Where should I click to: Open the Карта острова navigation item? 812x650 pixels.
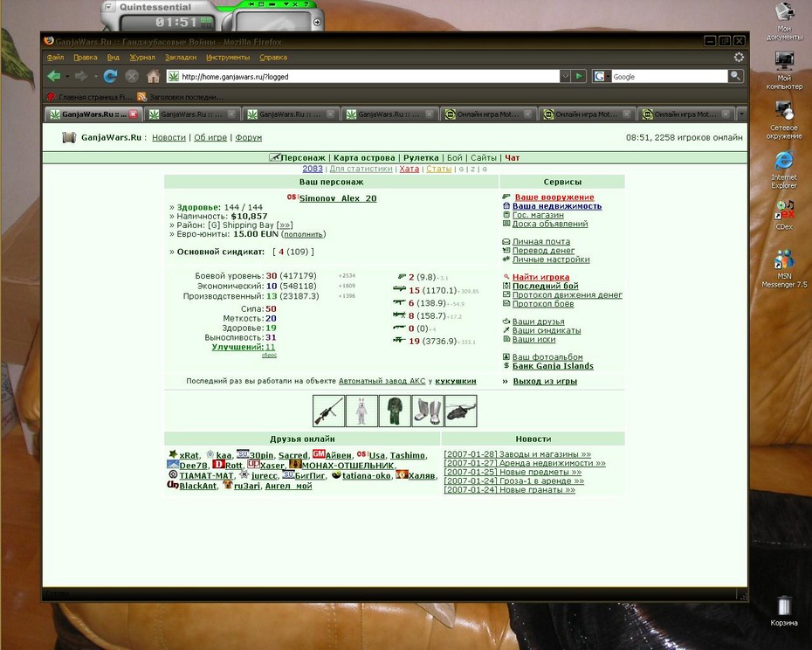point(364,157)
